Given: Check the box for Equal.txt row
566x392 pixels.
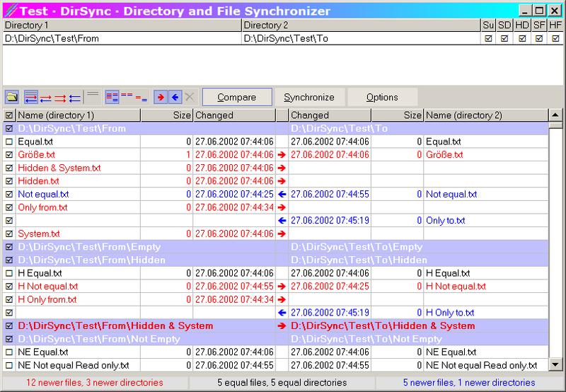Looking at the screenshot, I should point(9,142).
